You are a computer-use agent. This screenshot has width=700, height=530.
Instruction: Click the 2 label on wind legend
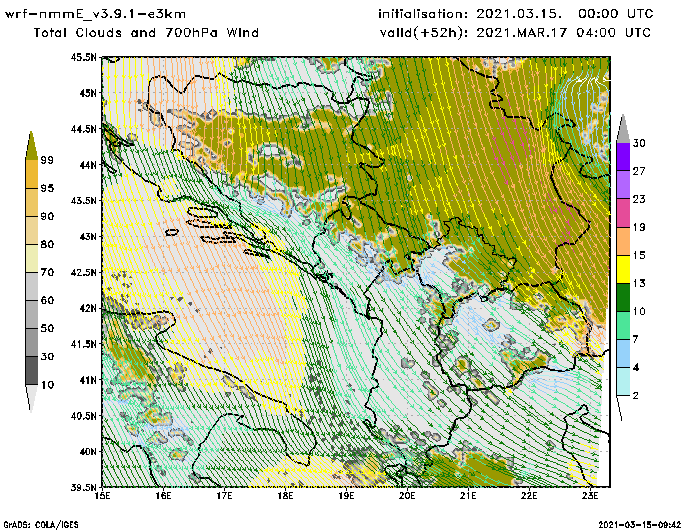point(636,395)
